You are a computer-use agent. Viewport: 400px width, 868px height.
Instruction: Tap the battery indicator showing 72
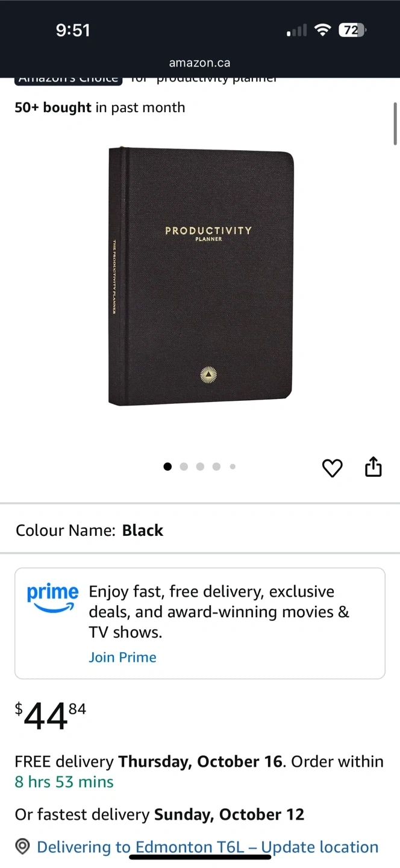352,30
